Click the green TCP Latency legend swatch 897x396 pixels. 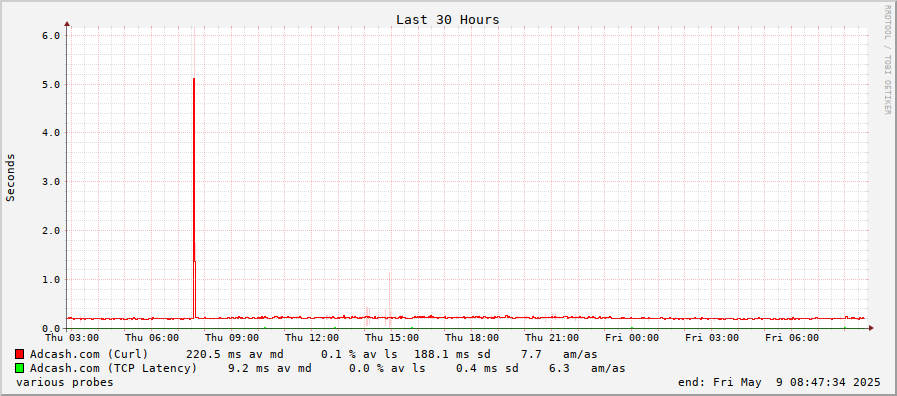[x=19, y=368]
